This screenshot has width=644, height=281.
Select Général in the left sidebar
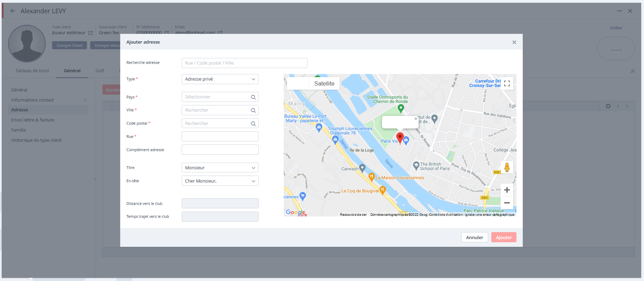pos(19,90)
